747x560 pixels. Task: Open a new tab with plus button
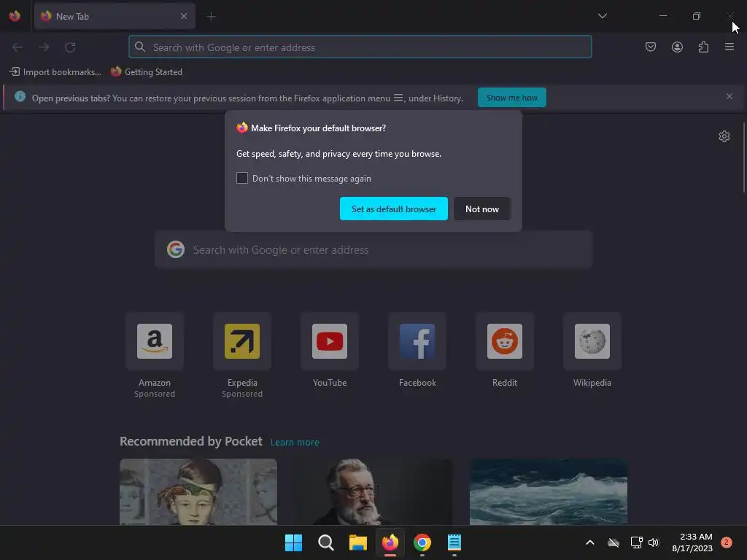[212, 16]
